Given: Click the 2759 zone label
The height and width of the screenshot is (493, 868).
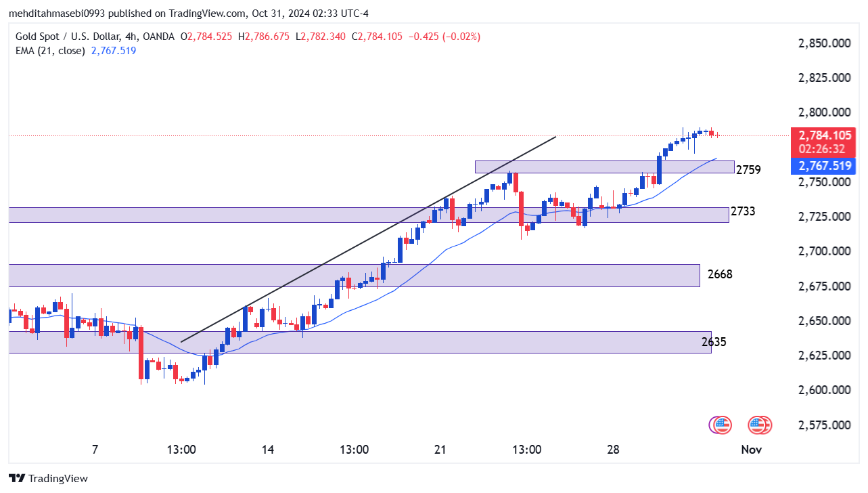Looking at the screenshot, I should [748, 170].
